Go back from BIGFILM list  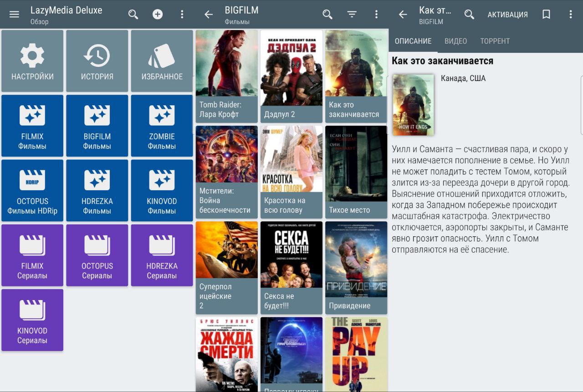click(x=209, y=14)
